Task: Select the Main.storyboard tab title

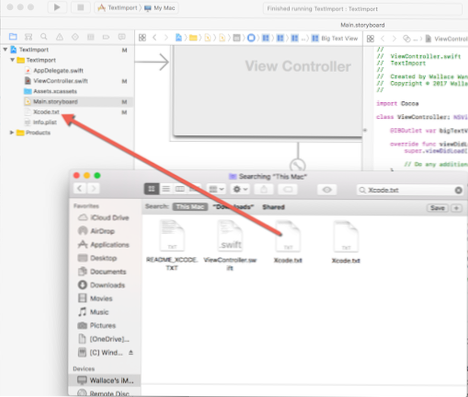Action: click(362, 25)
